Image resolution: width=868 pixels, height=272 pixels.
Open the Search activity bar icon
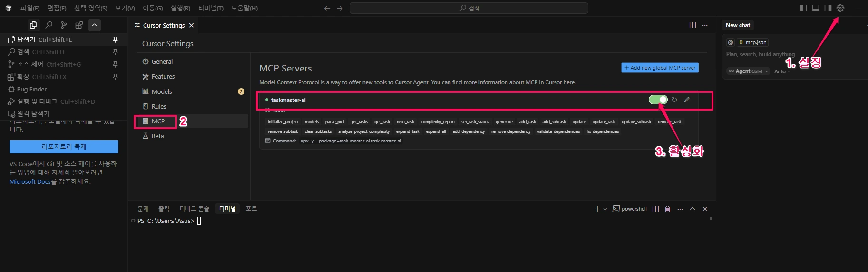(49, 25)
